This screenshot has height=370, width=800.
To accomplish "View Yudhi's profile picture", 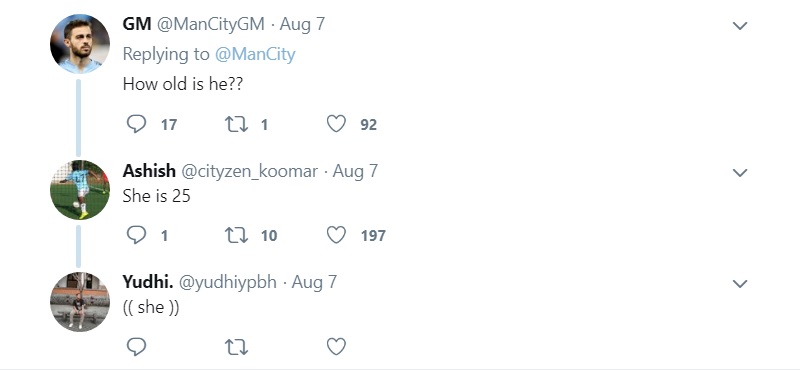I will (x=80, y=302).
